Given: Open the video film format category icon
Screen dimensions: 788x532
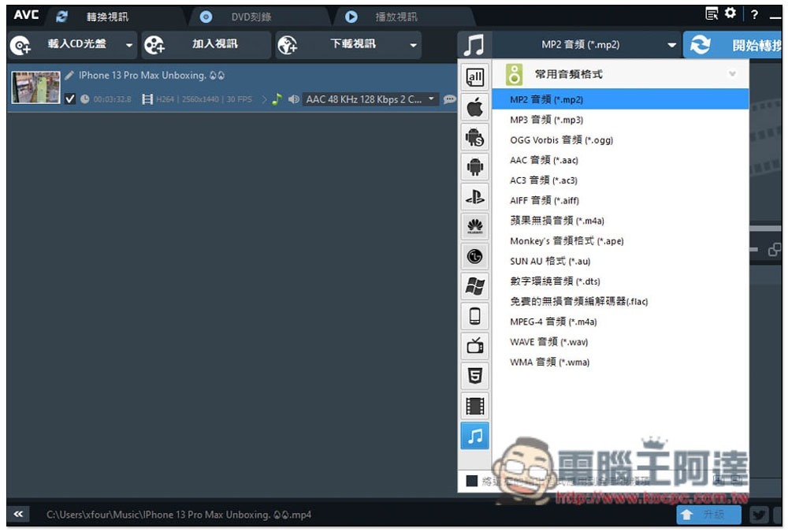Looking at the screenshot, I should click(474, 406).
